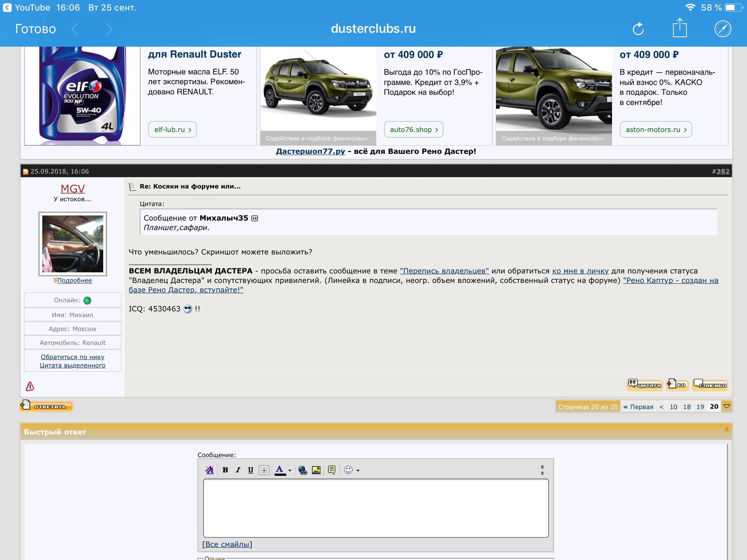Go to previous page with < link

tap(661, 407)
